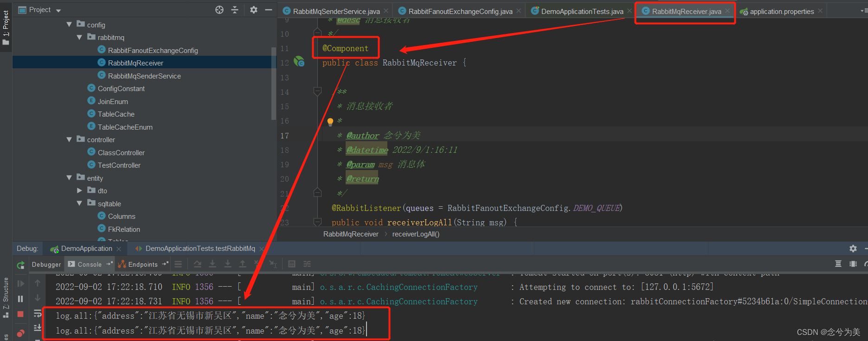Collapse the controller folder

pos(69,139)
